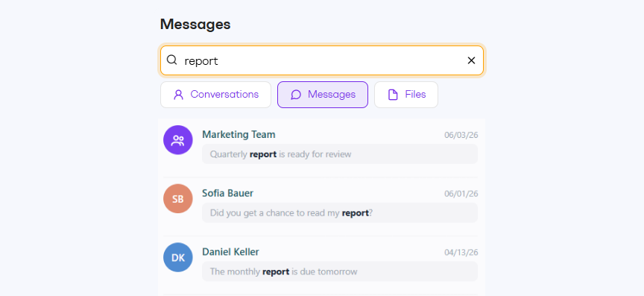Open message "The monthly report is due tomorrow"

[340, 271]
